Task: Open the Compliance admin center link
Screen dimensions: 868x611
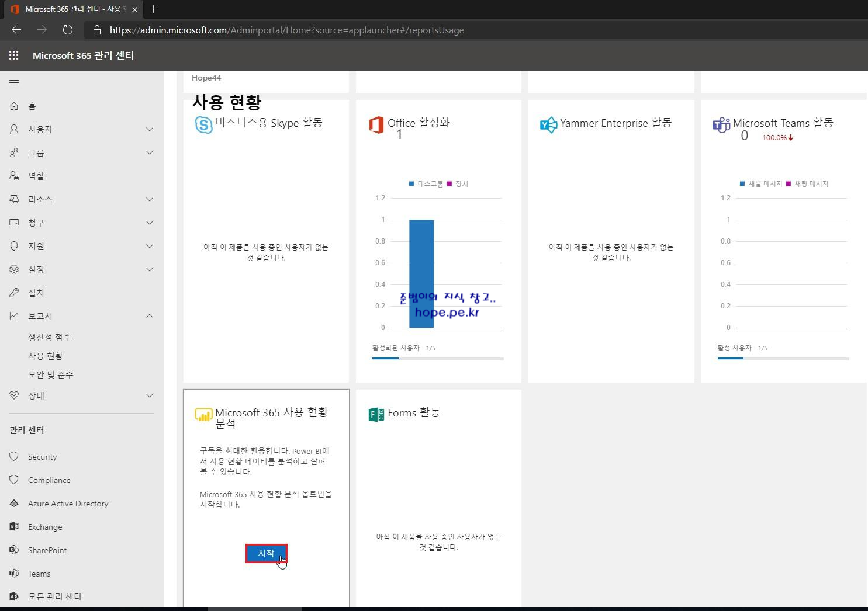Action: point(49,480)
